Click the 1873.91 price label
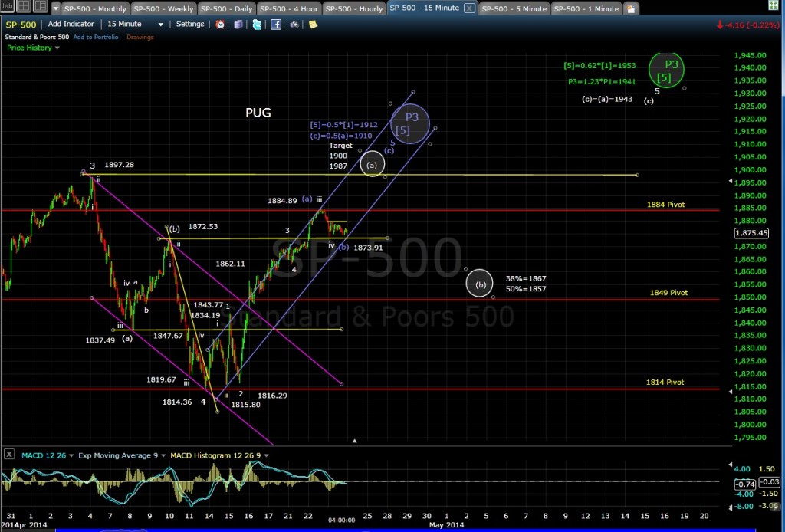Viewport: 785px width, 532px height. pos(368,248)
